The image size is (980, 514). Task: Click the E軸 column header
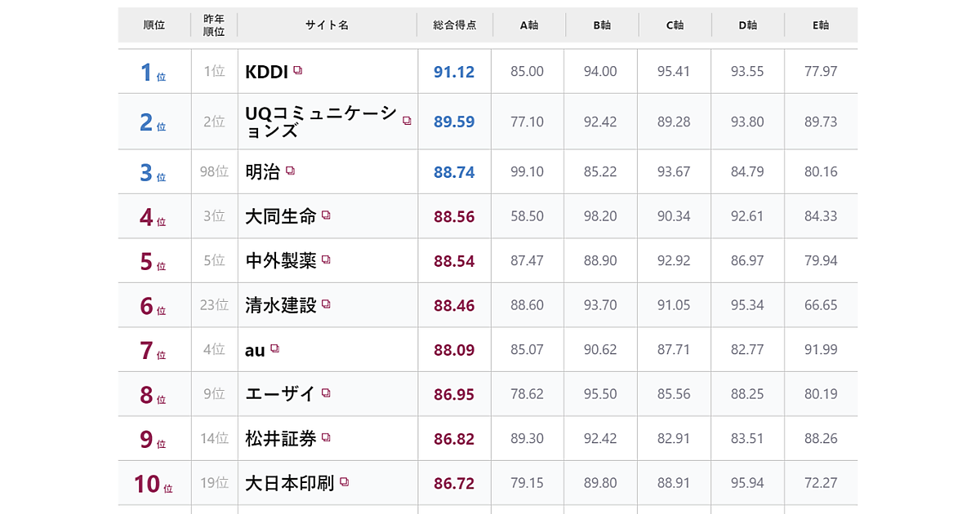click(x=821, y=25)
